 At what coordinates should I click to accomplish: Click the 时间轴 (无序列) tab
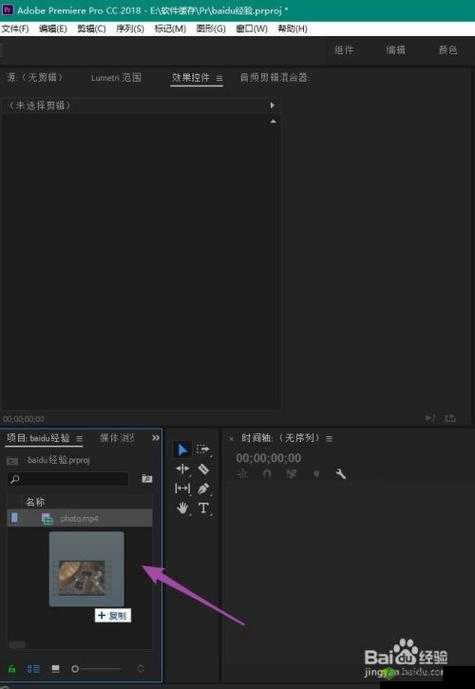280,438
